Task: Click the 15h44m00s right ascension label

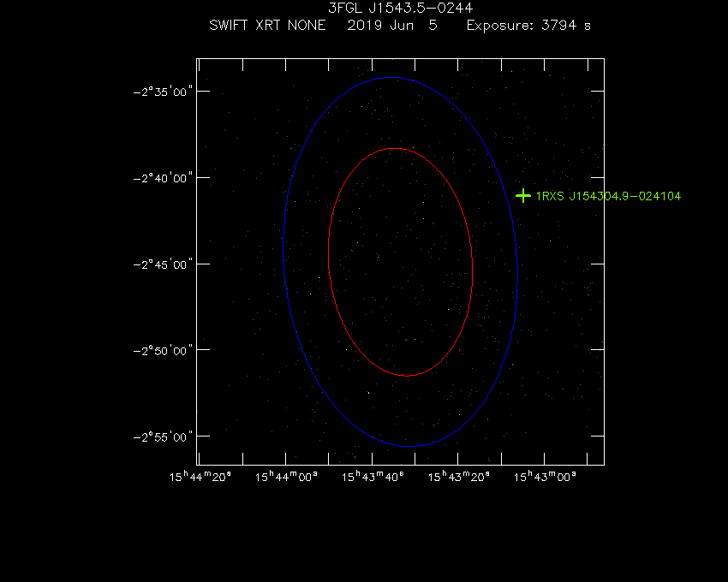Action: tap(286, 477)
